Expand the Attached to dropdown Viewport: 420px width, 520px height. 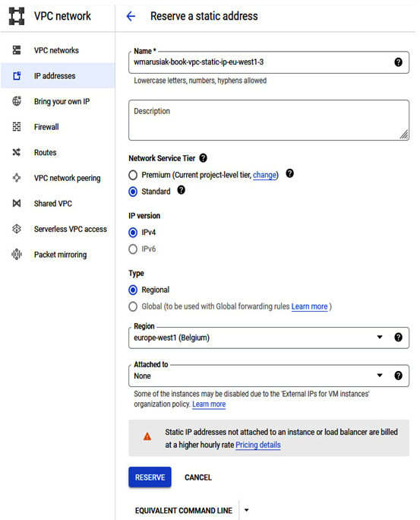click(x=269, y=376)
